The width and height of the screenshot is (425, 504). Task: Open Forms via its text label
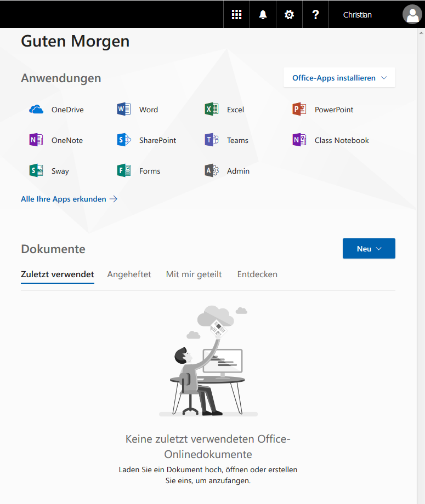150,171
